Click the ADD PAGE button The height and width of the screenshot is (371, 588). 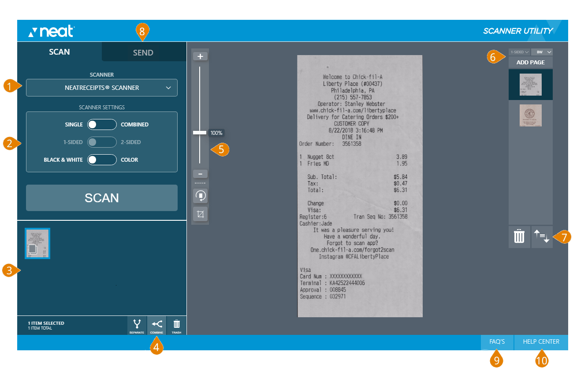point(530,62)
